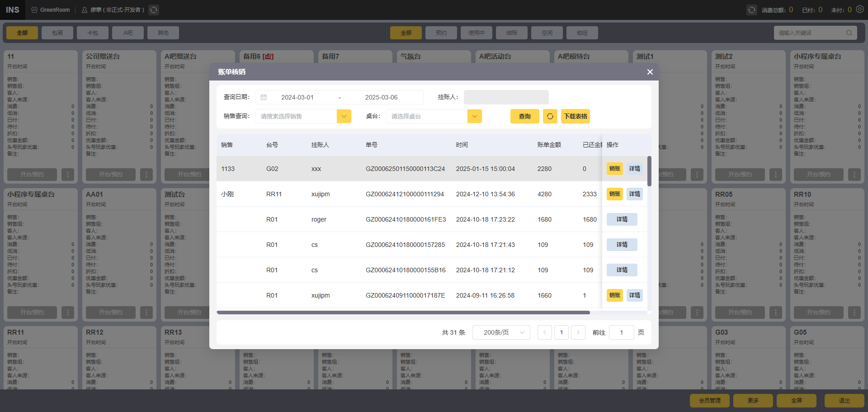Image resolution: width=868 pixels, height=412 pixels.
Task: Click the yellow reset refresh button in dialog
Action: (x=550, y=116)
